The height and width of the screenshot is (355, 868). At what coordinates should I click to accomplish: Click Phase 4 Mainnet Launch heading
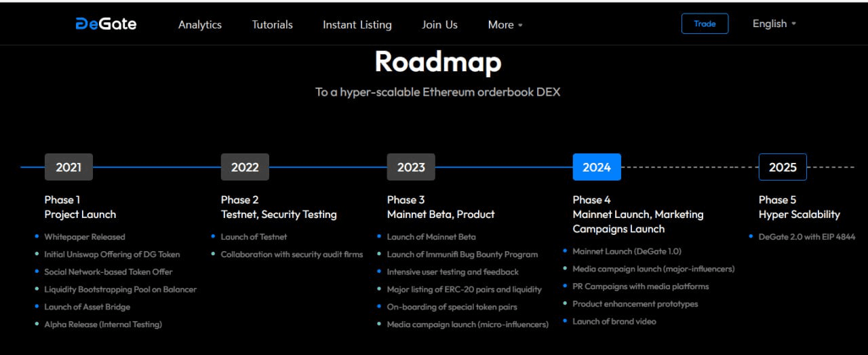(638, 214)
